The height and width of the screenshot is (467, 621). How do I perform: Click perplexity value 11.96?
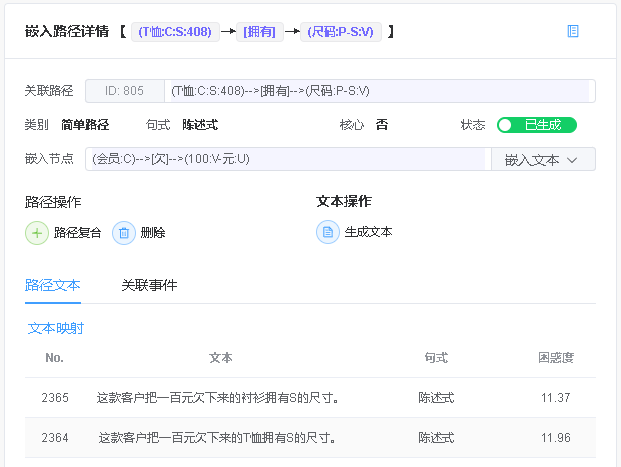point(556,438)
